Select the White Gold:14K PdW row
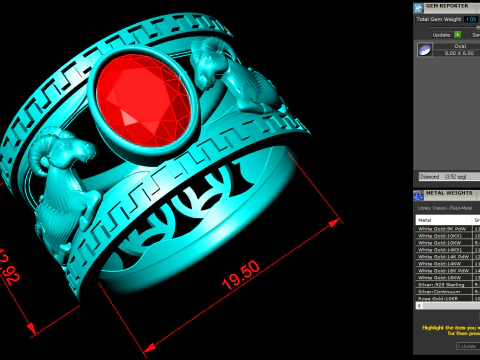The image size is (480, 360). [x=444, y=257]
